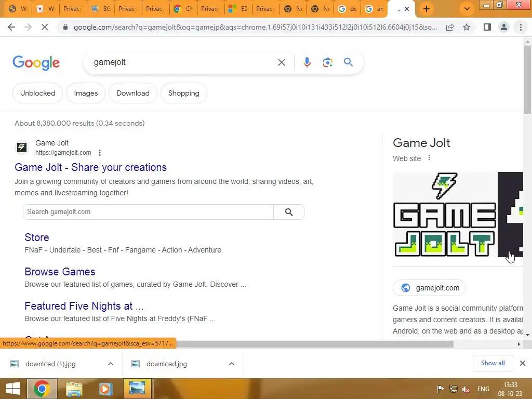Switch to Images results
The image size is (532, 399).
86,93
